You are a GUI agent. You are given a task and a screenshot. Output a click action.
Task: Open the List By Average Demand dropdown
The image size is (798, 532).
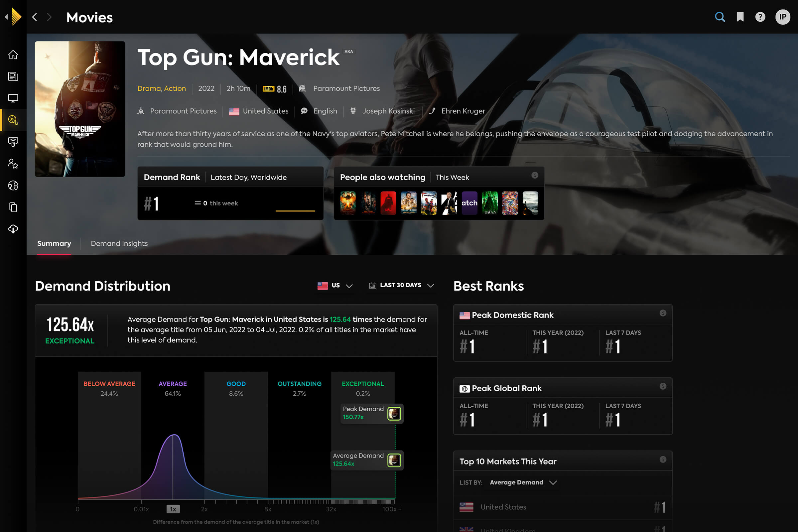pyautogui.click(x=523, y=482)
